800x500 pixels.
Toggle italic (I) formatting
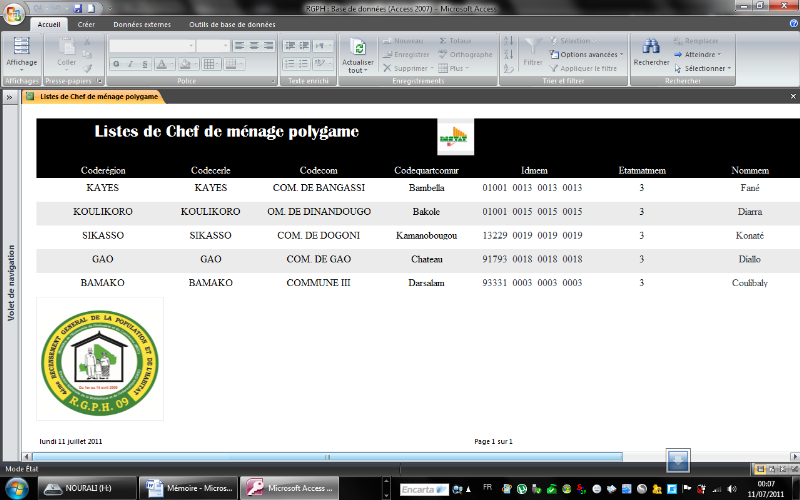click(x=131, y=64)
